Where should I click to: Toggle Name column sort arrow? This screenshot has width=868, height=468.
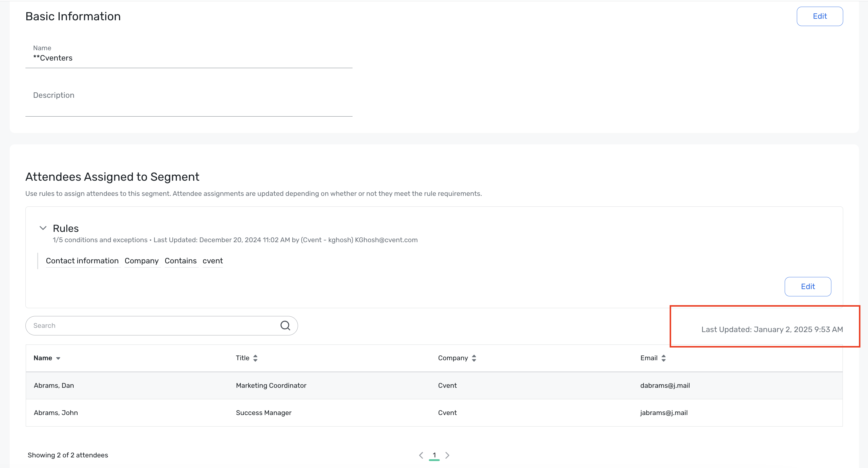click(x=58, y=358)
